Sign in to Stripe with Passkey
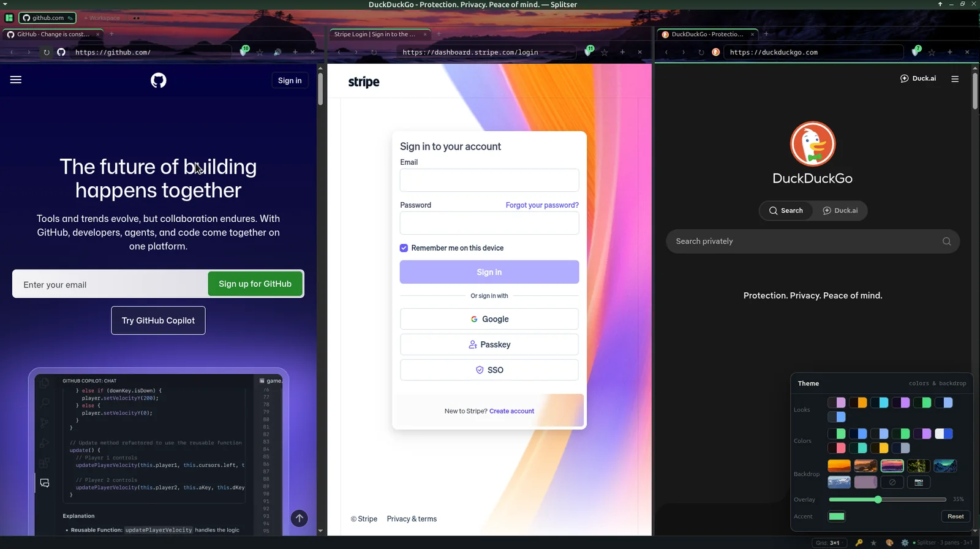 [489, 345]
